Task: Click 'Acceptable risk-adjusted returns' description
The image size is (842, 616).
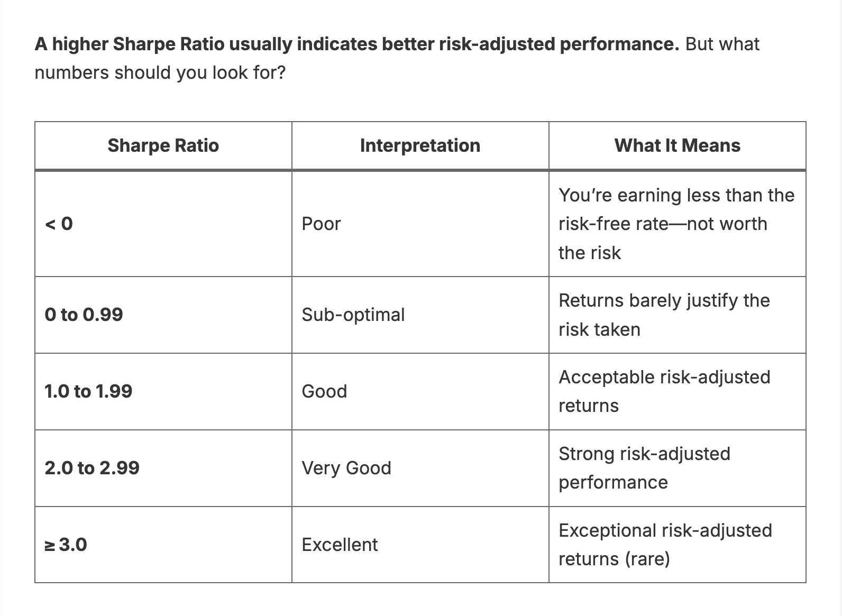Action: point(664,391)
